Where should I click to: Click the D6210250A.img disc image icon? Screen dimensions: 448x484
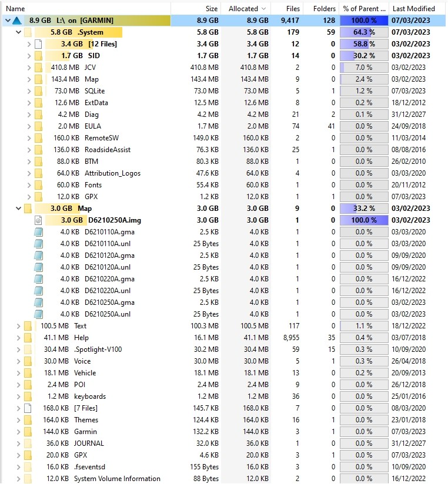38,220
